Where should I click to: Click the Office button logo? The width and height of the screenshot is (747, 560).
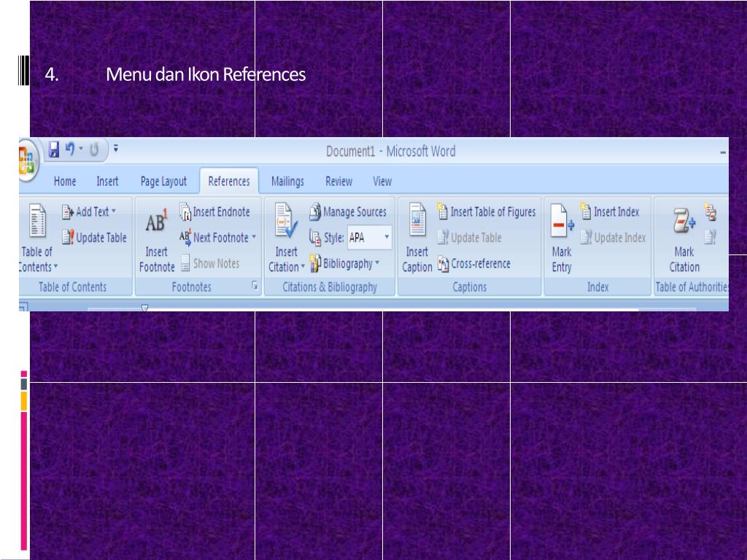coord(27,160)
